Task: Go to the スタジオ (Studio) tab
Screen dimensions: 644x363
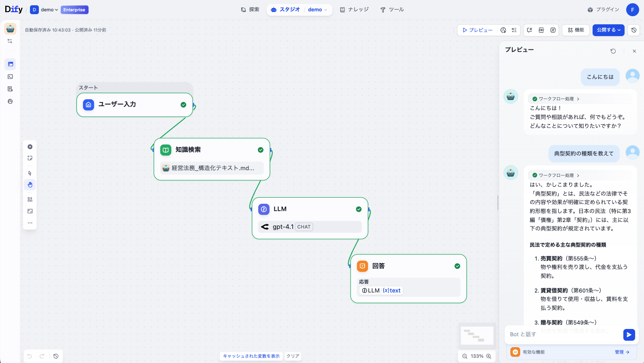Action: pos(286,10)
